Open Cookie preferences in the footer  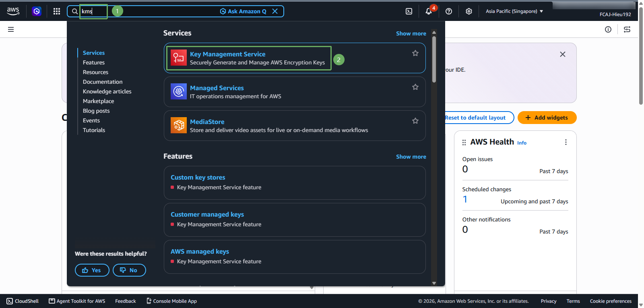coord(611,301)
